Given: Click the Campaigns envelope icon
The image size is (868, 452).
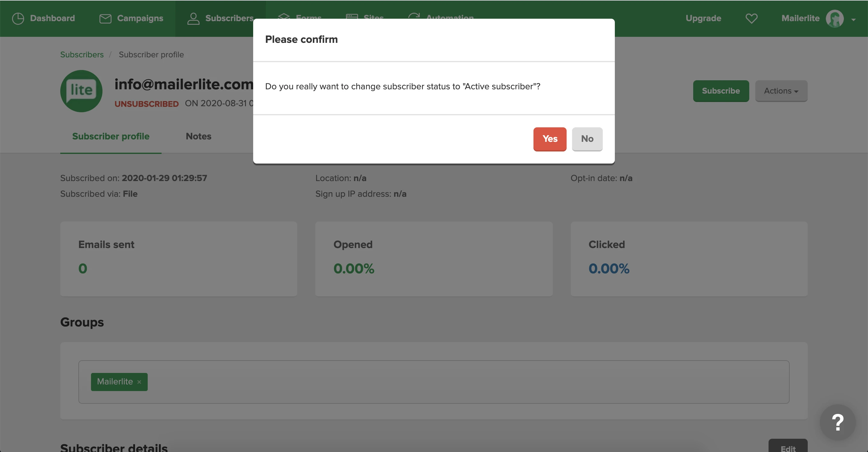Looking at the screenshot, I should [105, 18].
